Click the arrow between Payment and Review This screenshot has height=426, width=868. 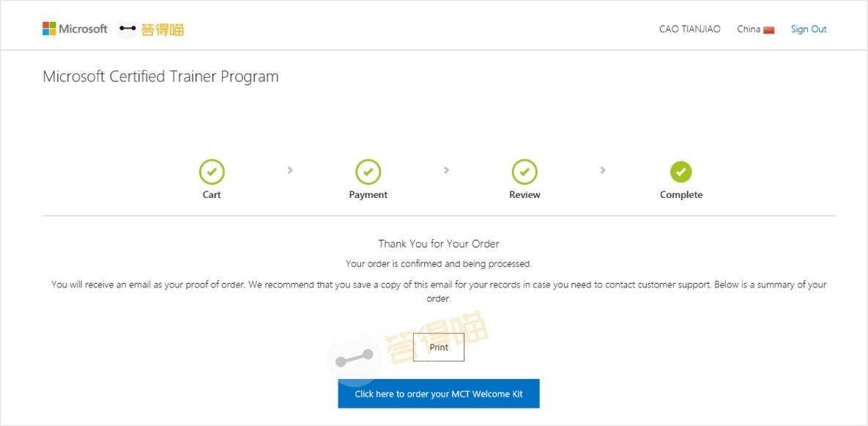point(447,170)
